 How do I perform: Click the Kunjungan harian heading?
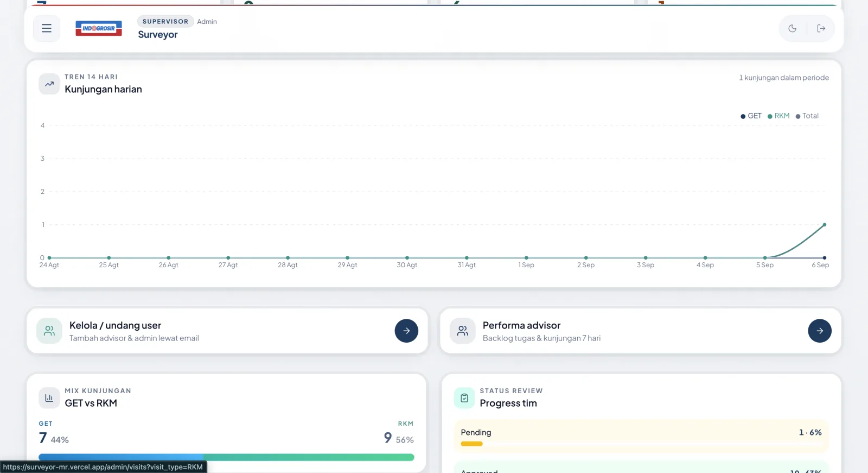(103, 89)
